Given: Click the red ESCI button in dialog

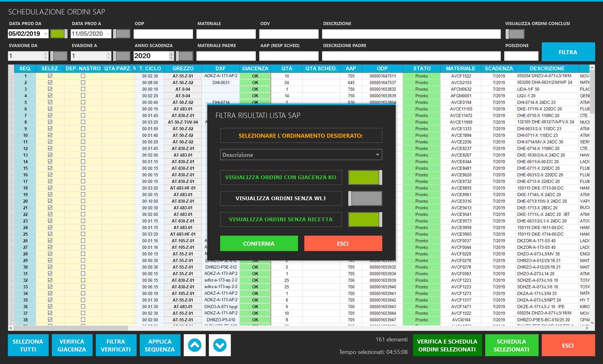Looking at the screenshot, I should [343, 244].
